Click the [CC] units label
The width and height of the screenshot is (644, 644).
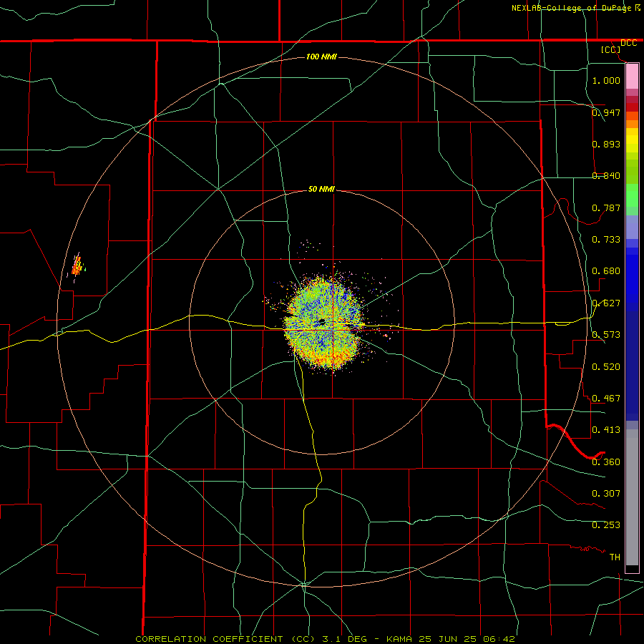[x=611, y=49]
